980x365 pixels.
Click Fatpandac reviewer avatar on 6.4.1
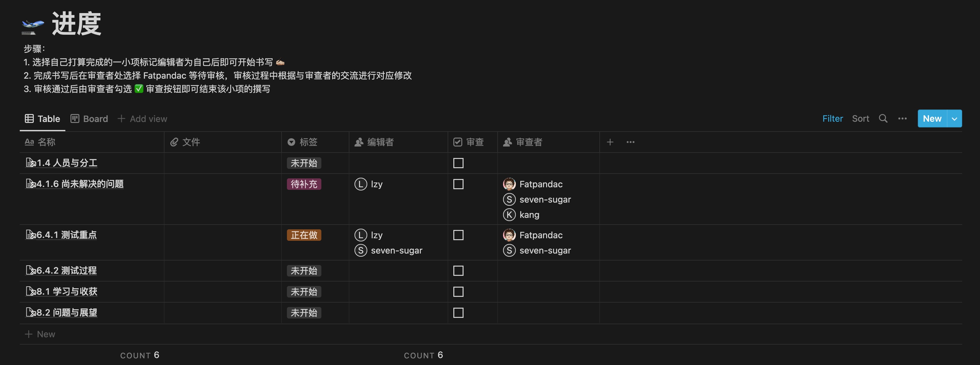pyautogui.click(x=508, y=235)
